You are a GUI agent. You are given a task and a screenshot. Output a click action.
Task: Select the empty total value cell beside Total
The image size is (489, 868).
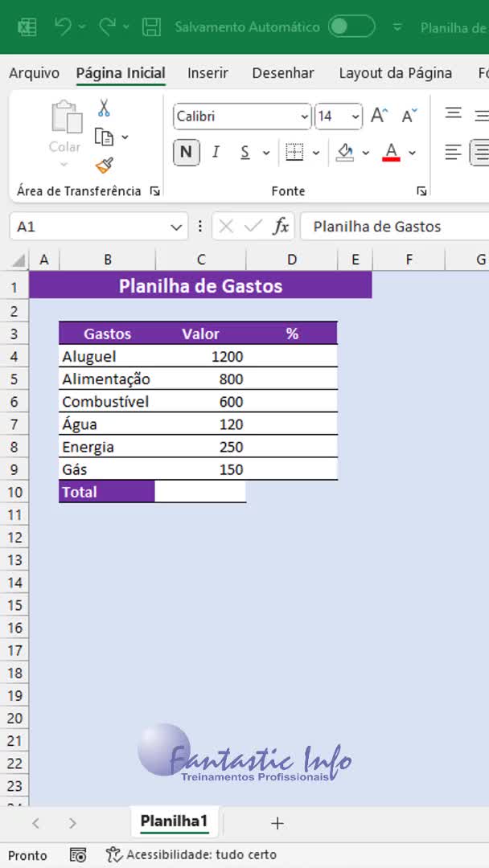pos(200,492)
